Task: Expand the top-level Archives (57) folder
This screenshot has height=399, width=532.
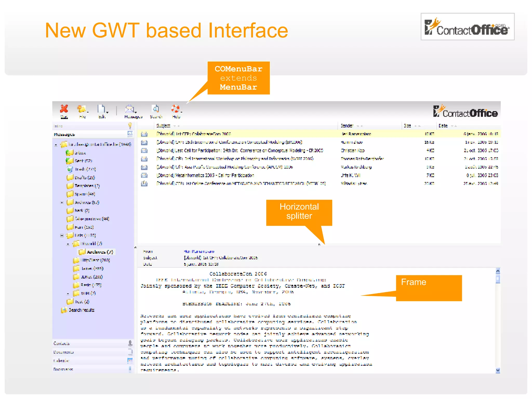Action: click(62, 202)
